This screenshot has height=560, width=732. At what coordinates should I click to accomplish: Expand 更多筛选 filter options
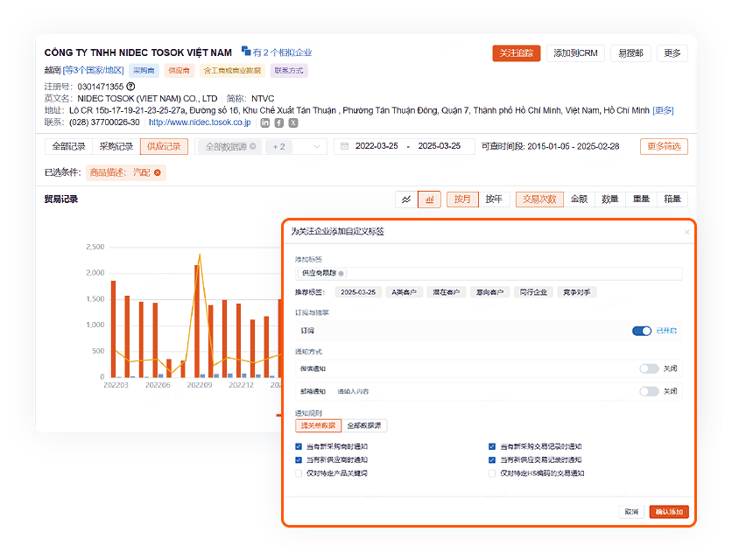click(664, 146)
